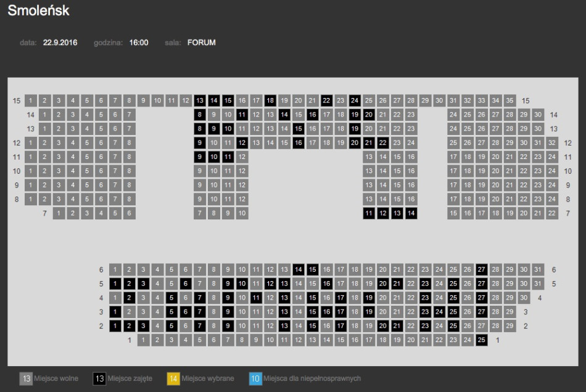Screen dimensions: 586x392
Task: Click occupied seat 24 in row 15
Action: [355, 100]
